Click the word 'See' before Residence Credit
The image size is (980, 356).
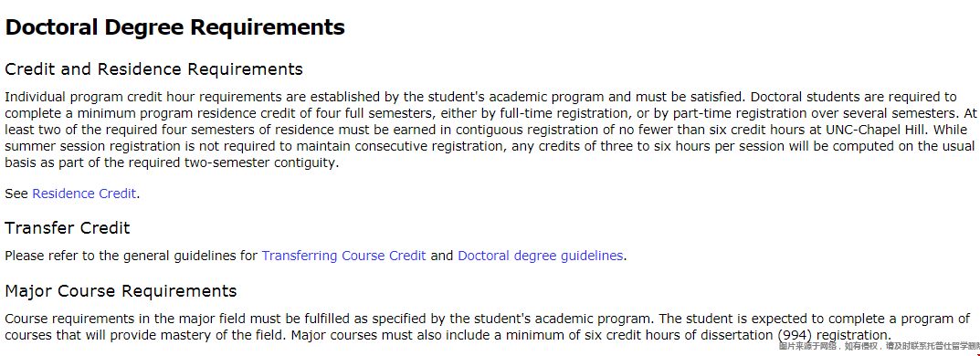click(16, 194)
